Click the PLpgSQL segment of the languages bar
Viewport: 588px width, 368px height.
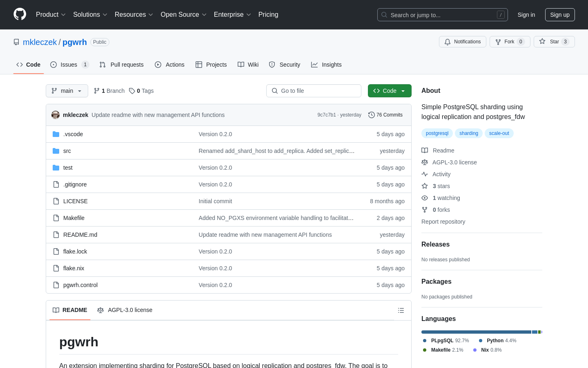tap(476, 332)
